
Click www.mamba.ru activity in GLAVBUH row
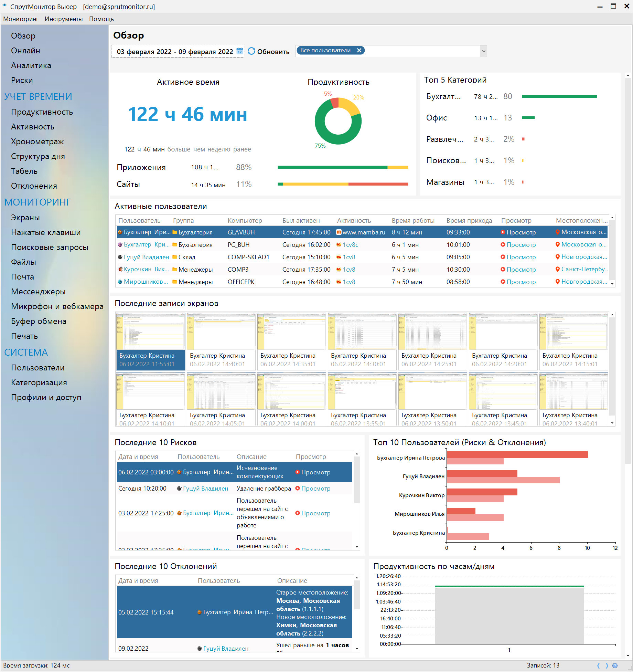(364, 232)
